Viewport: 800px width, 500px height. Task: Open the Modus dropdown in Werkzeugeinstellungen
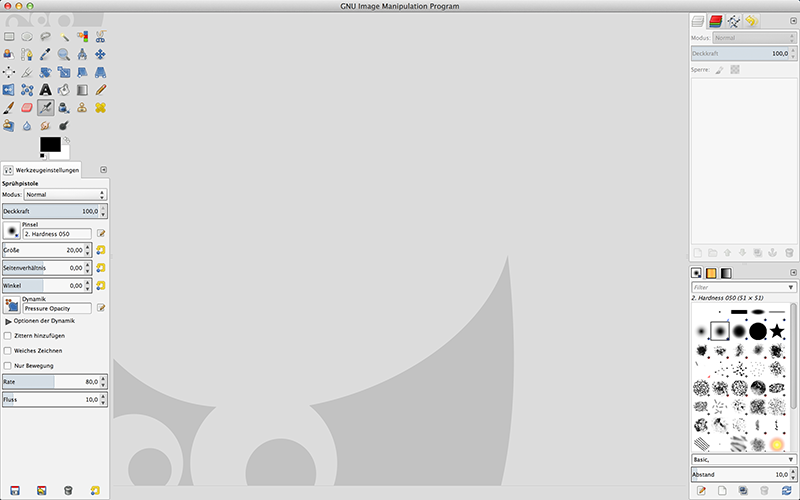click(65, 194)
